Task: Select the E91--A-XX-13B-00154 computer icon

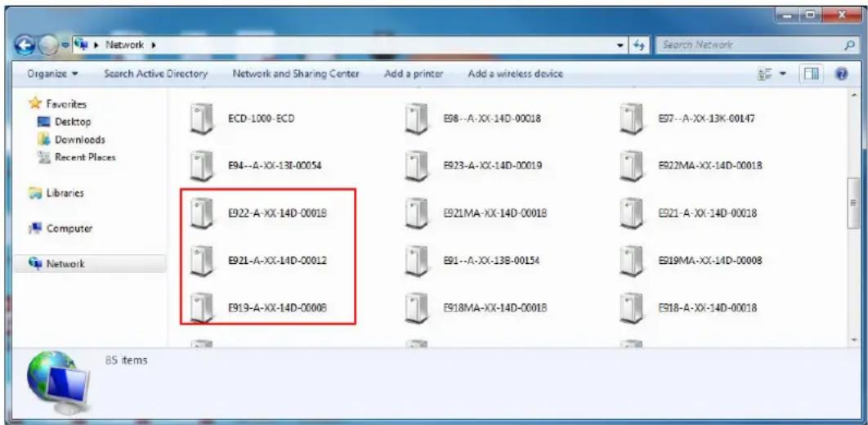Action: point(416,260)
